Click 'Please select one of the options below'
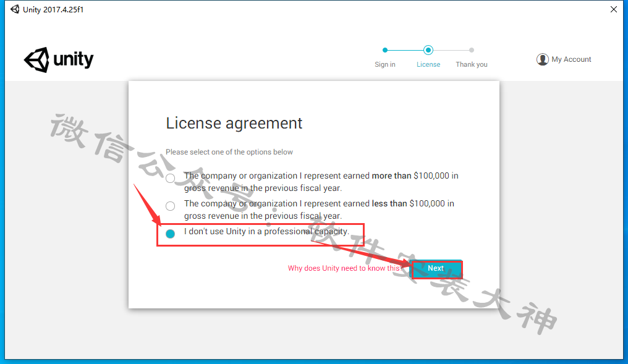Image resolution: width=628 pixels, height=364 pixels. (229, 152)
